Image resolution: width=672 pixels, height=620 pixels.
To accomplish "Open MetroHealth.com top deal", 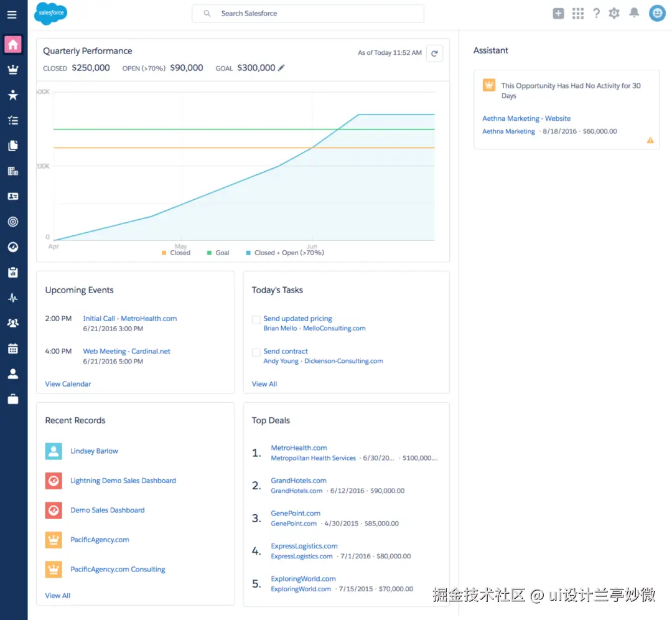I will pos(299,448).
